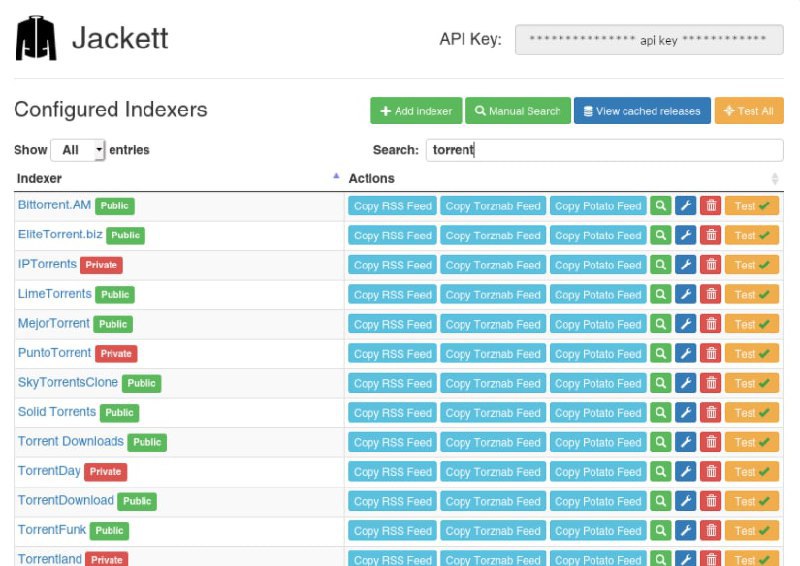Screen dimensions: 800x566
Task: Search EliteTorrent.biz using magnifier icon
Action: (660, 235)
